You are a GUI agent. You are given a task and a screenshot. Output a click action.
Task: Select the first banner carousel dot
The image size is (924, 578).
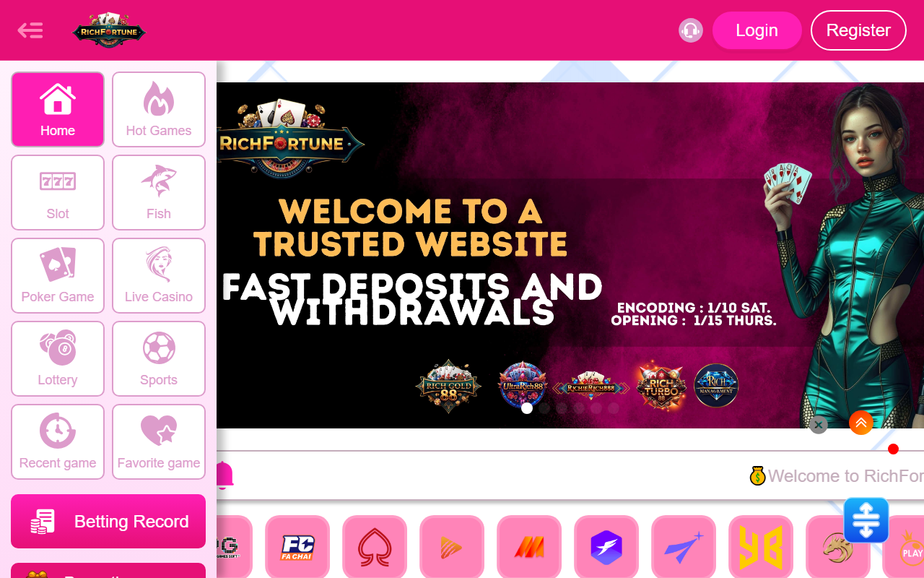click(527, 408)
